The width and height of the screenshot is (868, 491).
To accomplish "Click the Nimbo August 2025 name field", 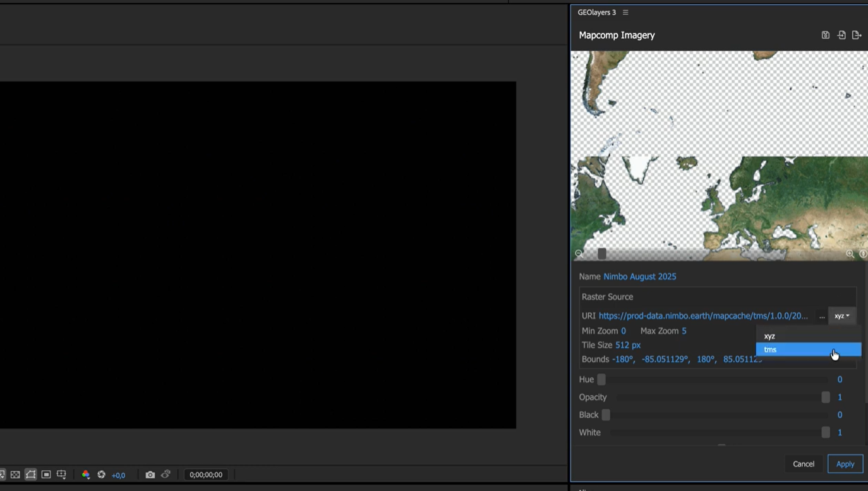I will pyautogui.click(x=639, y=277).
